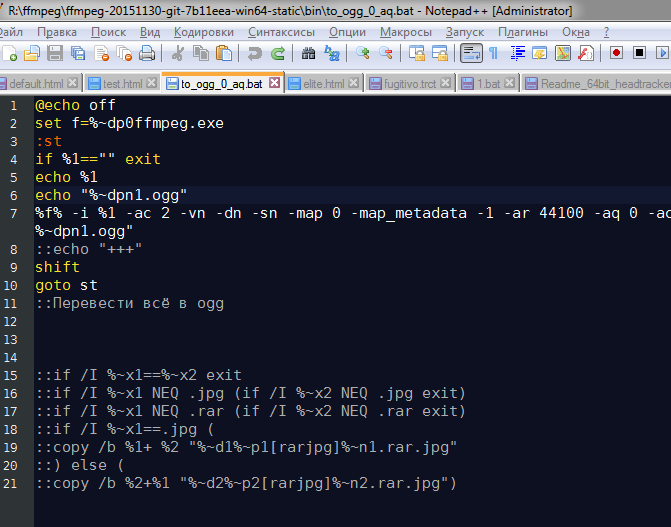The width and height of the screenshot is (671, 527).
Task: Undo the last edit
Action: (255, 54)
